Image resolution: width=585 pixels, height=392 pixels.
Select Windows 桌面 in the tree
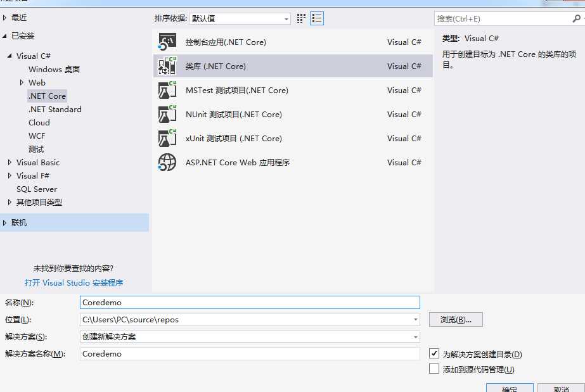point(54,69)
